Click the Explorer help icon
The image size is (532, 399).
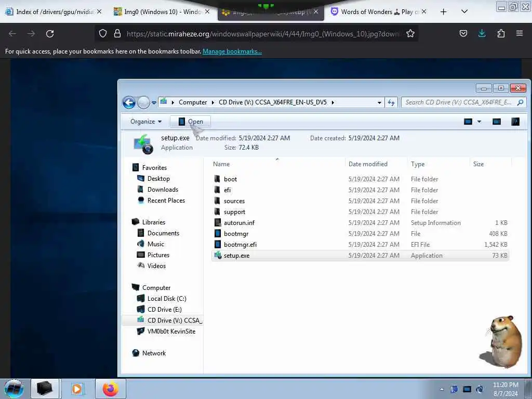point(515,122)
